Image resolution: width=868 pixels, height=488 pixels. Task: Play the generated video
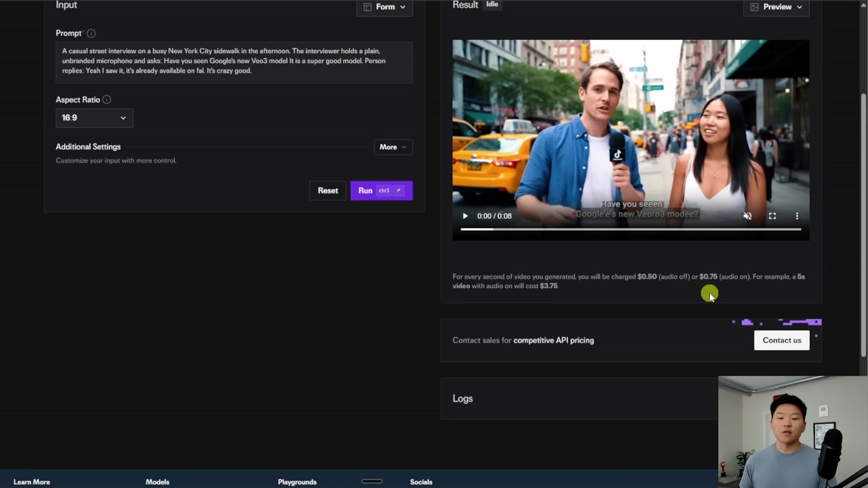coord(465,216)
